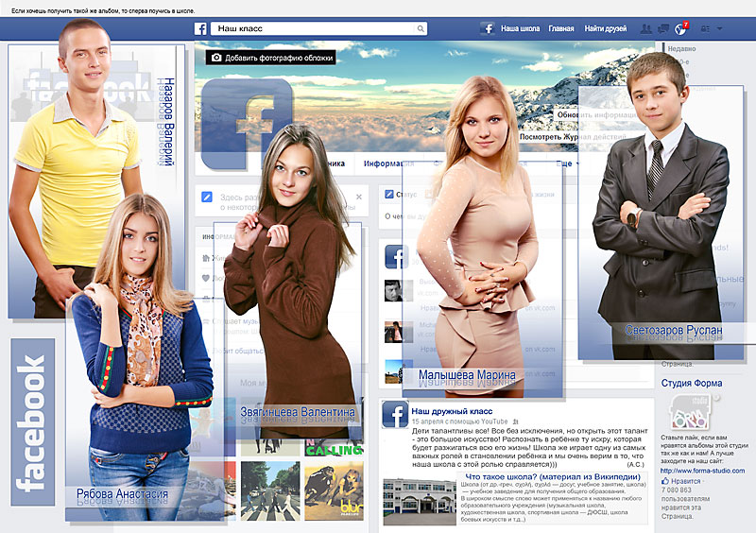Click pencil icon beside Здесь раз… hint
Viewport: 756px width, 533px height.
[x=207, y=197]
